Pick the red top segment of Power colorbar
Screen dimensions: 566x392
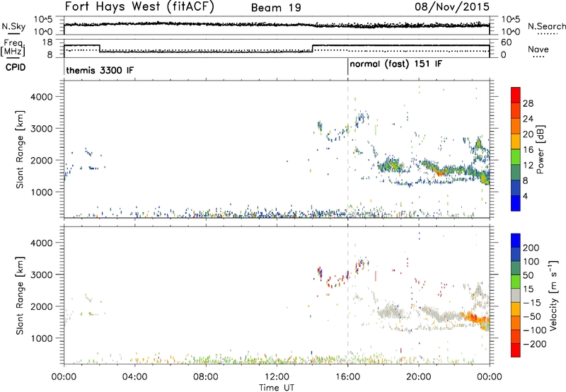tap(516, 95)
